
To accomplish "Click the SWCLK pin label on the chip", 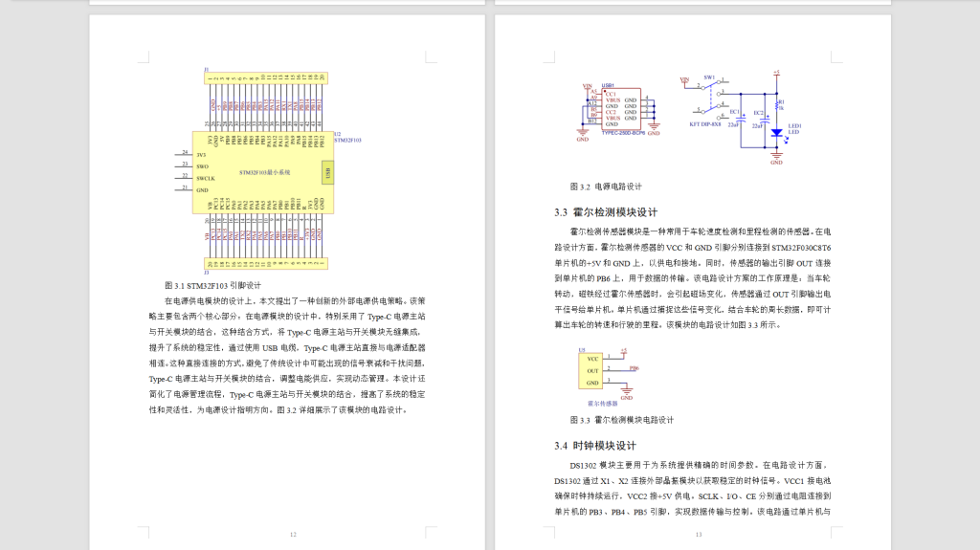I will point(205,179).
